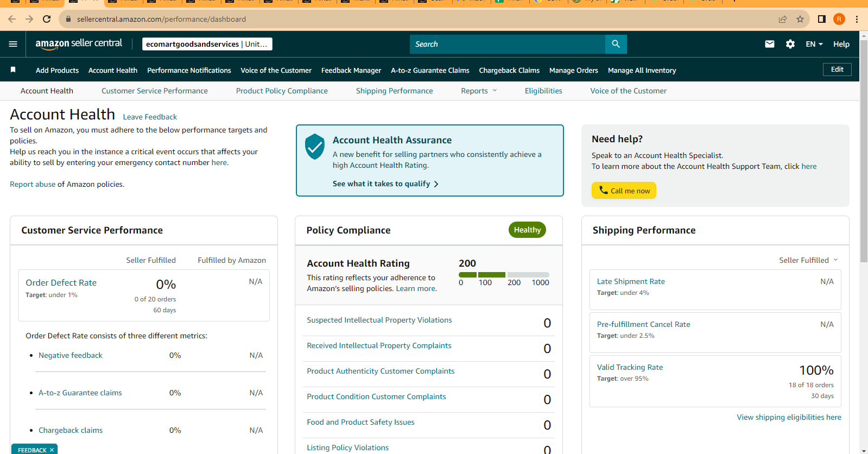
Task: Reload the page
Action: [x=47, y=19]
